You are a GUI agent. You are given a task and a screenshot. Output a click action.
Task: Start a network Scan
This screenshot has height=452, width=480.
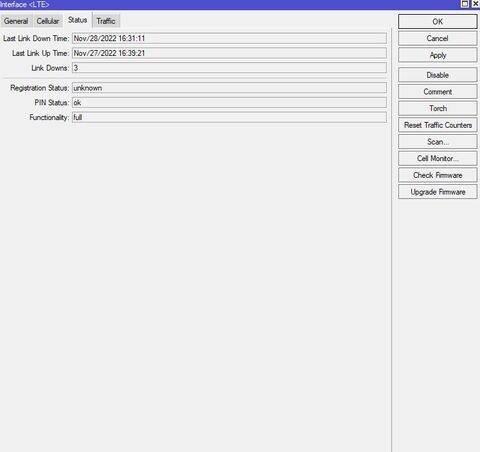point(437,142)
